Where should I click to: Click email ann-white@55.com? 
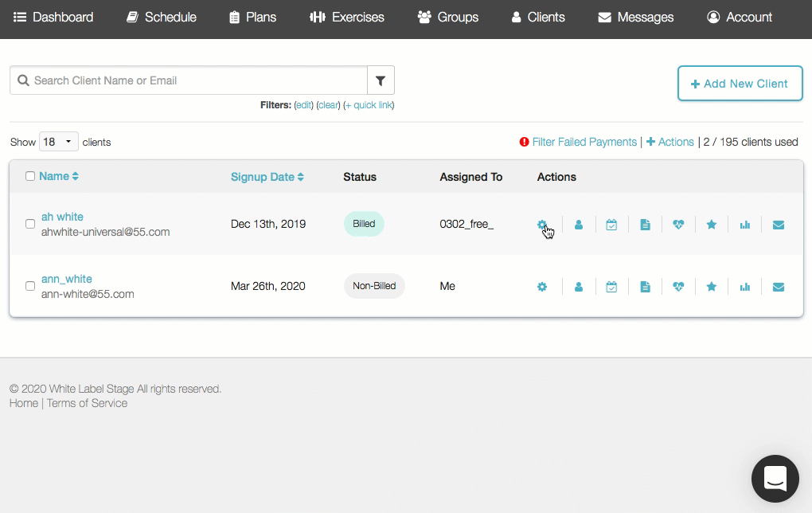pos(88,294)
